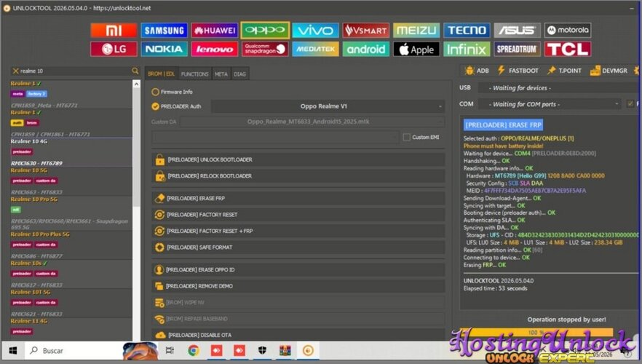Image resolution: width=642 pixels, height=364 pixels.
Task: Select the Spreadtrum brand logo
Action: pyautogui.click(x=517, y=49)
